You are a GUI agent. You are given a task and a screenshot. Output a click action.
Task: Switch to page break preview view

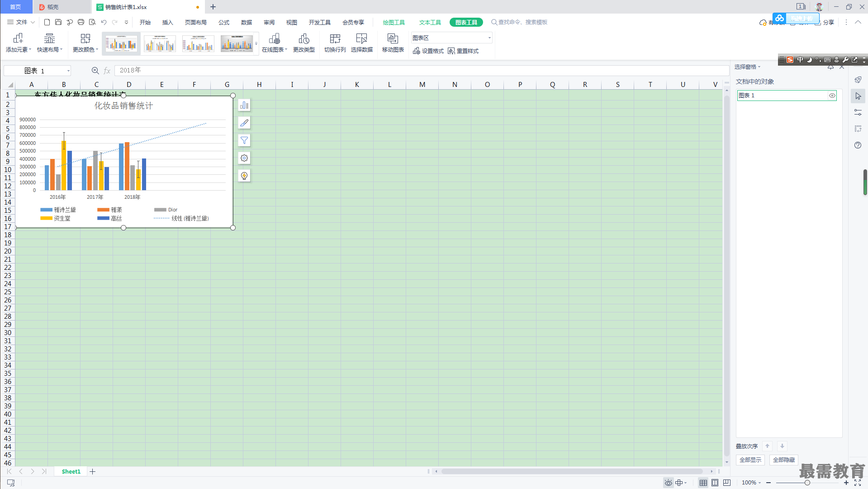coord(726,483)
